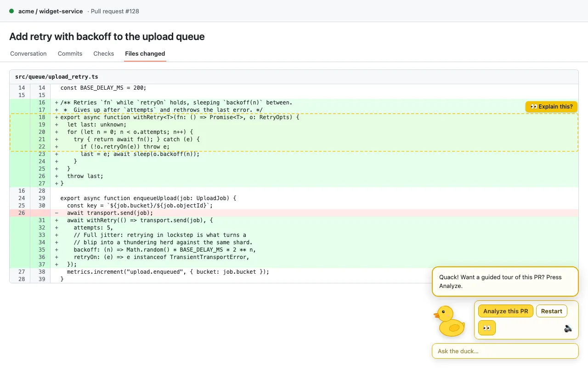Click the 'export async function enqueueUpload' line
This screenshot has height=368, width=588.
[294, 198]
